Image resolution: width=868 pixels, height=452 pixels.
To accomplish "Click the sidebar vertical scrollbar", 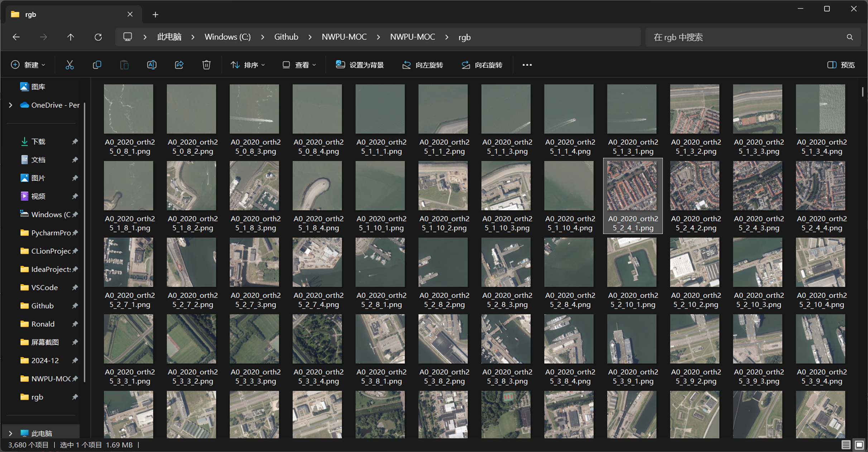I will 85,242.
